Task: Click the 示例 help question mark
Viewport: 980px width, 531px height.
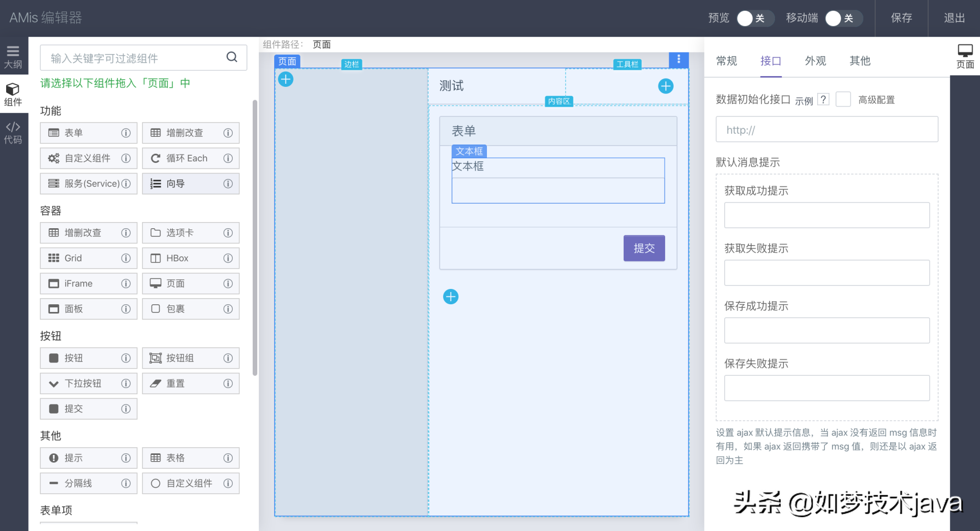Action: [x=823, y=100]
